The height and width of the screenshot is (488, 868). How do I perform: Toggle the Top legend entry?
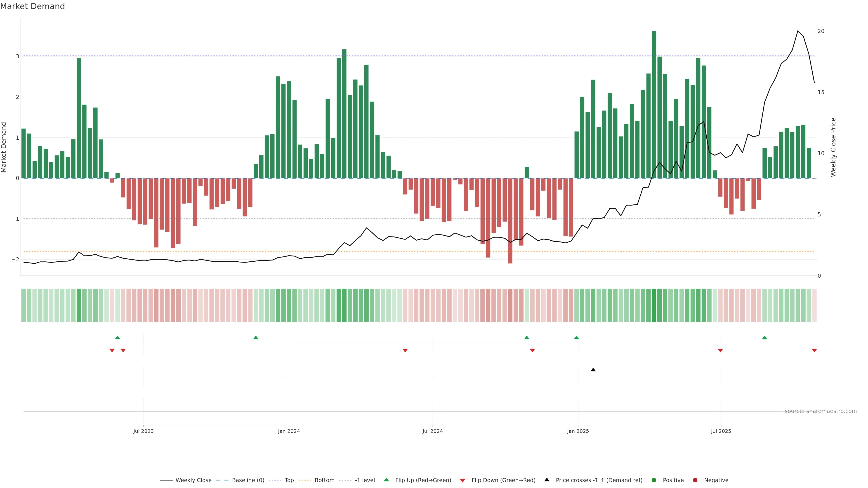289,480
